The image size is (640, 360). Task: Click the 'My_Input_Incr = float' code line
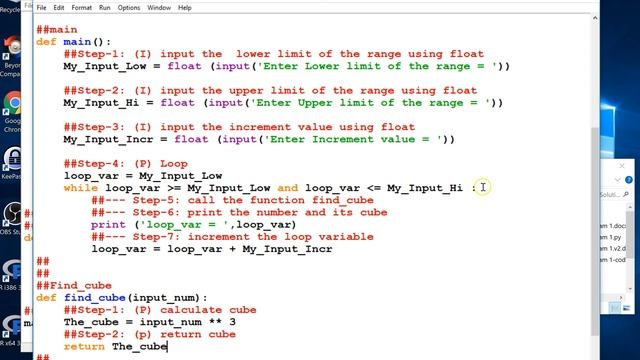(x=259, y=140)
